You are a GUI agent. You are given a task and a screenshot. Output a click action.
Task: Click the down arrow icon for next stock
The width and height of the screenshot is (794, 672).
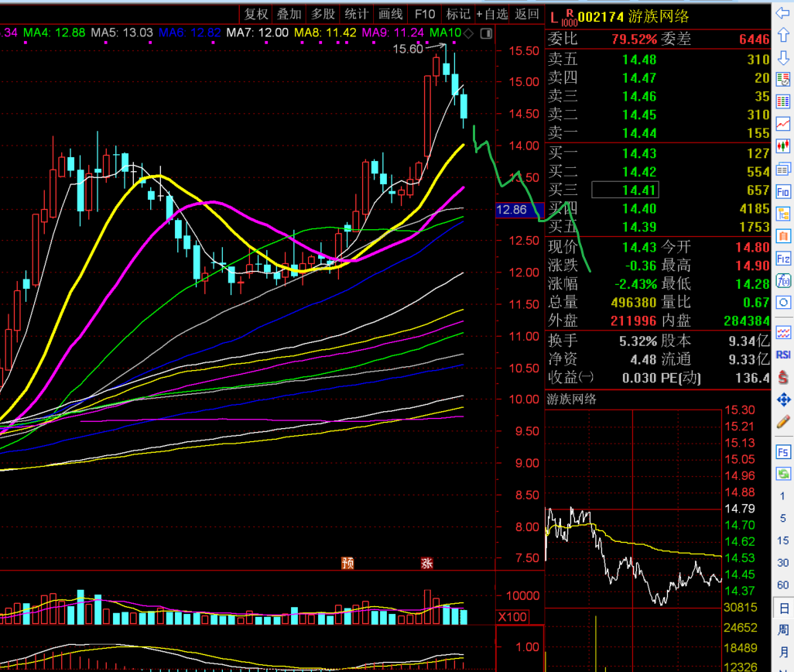[x=783, y=57]
